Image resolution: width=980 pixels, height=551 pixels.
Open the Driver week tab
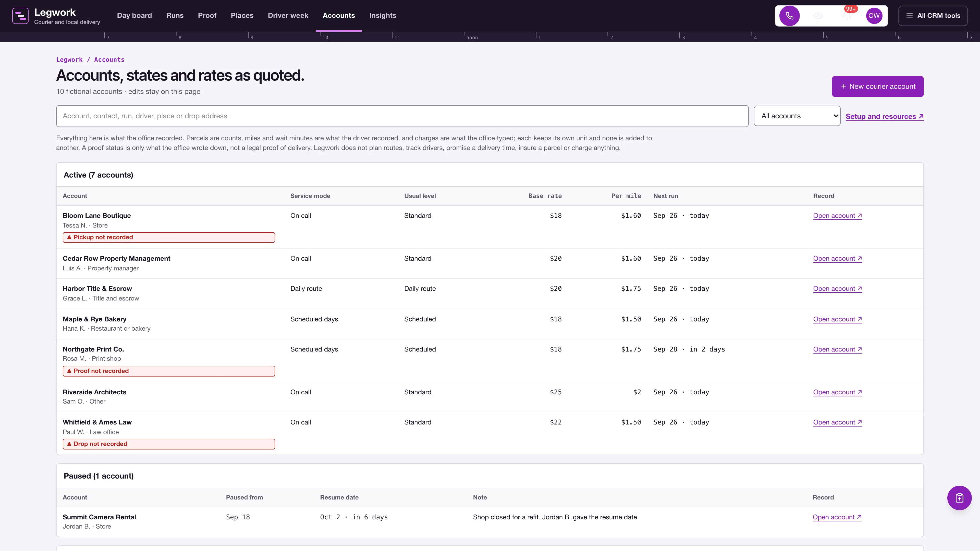pos(288,16)
